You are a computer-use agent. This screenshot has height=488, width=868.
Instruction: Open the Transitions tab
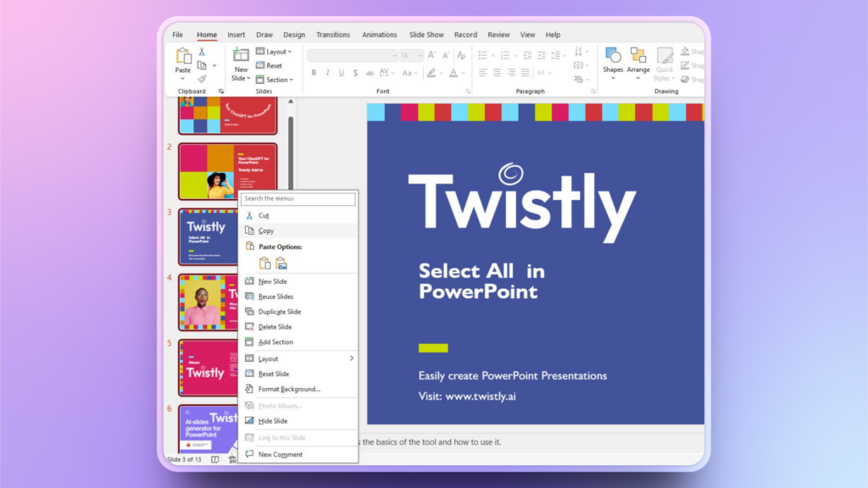[x=332, y=34]
